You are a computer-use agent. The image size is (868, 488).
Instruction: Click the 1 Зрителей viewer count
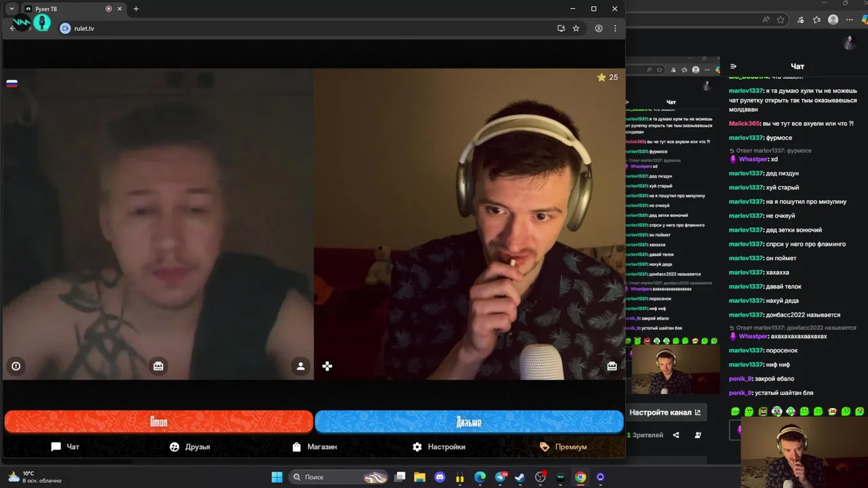(645, 435)
